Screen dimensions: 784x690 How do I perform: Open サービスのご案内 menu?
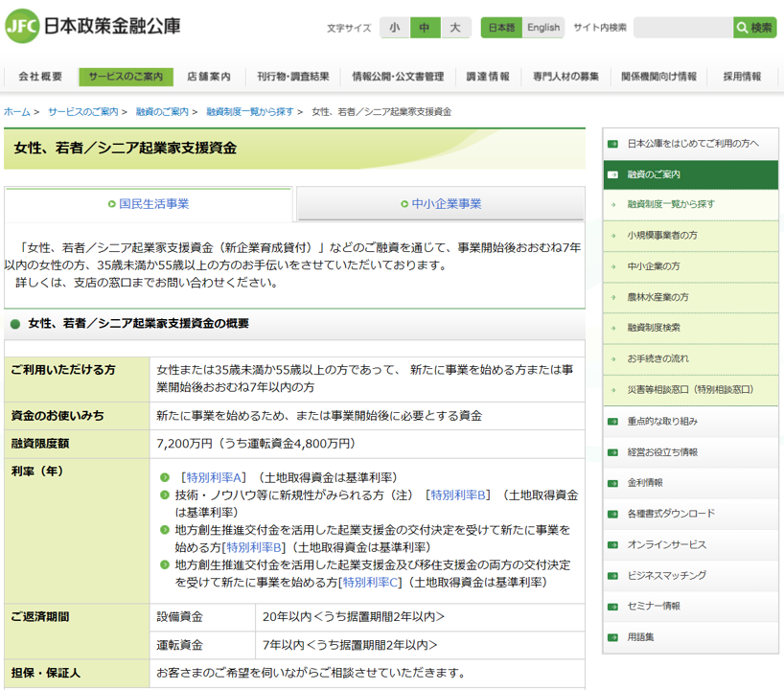pyautogui.click(x=126, y=77)
